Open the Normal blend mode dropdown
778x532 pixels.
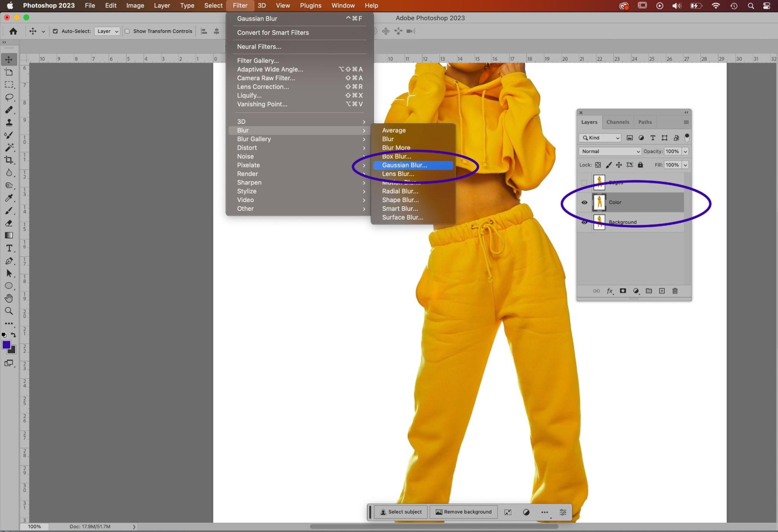click(609, 151)
